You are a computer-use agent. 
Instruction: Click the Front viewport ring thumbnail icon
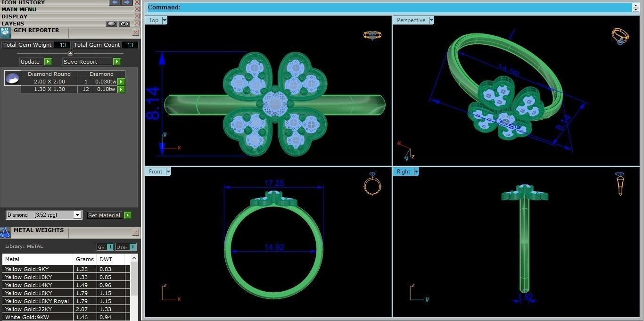point(372,183)
